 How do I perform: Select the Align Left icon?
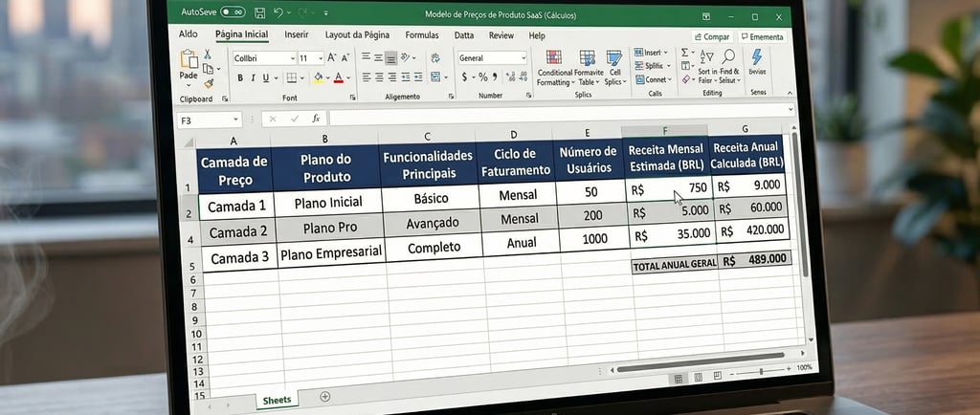[367, 77]
